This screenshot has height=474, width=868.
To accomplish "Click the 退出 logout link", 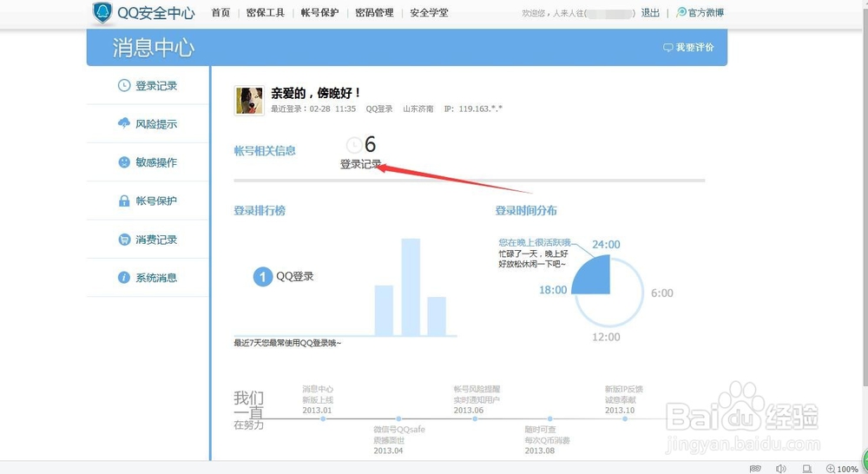I will point(650,13).
